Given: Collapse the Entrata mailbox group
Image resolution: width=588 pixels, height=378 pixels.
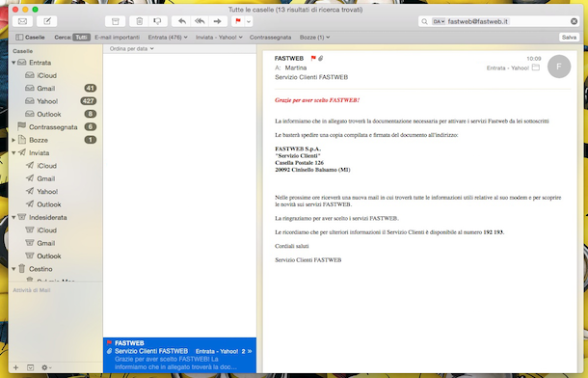Looking at the screenshot, I should [x=13, y=63].
